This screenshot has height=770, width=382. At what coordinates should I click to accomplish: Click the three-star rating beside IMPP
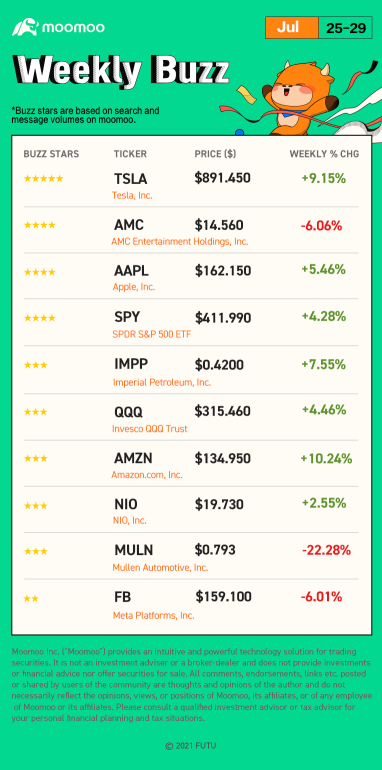pos(36,365)
